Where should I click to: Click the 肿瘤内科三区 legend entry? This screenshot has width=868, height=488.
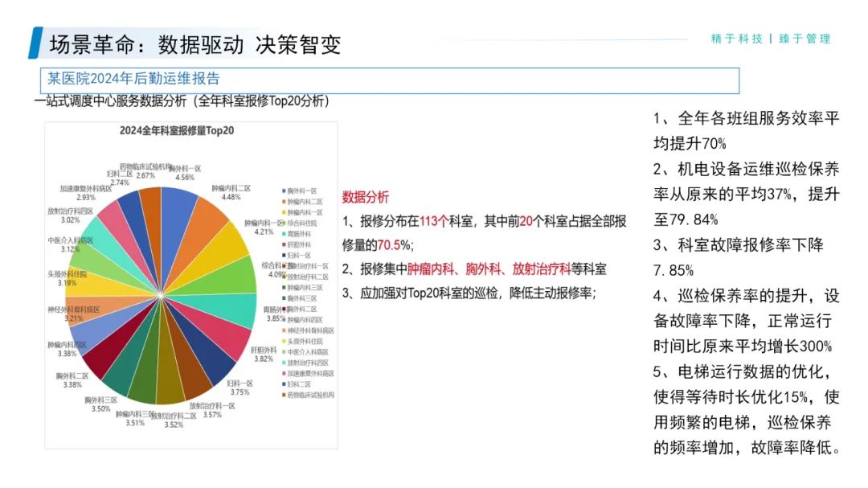click(x=303, y=288)
